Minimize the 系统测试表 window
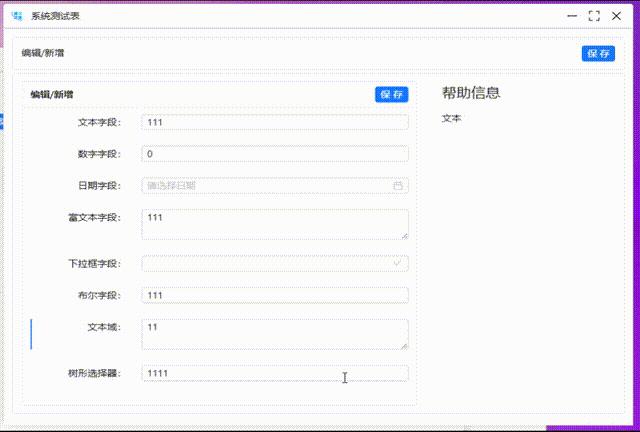Image resolution: width=640 pixels, height=432 pixels. [x=572, y=16]
